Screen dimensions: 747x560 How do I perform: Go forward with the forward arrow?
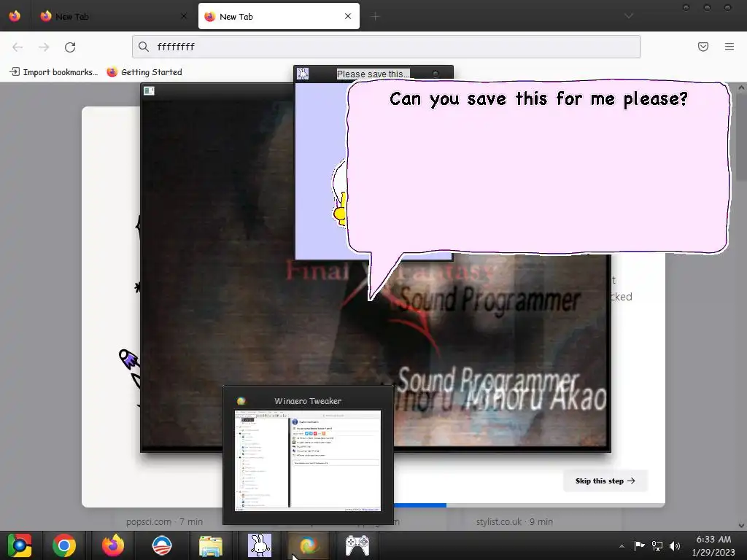pyautogui.click(x=44, y=47)
